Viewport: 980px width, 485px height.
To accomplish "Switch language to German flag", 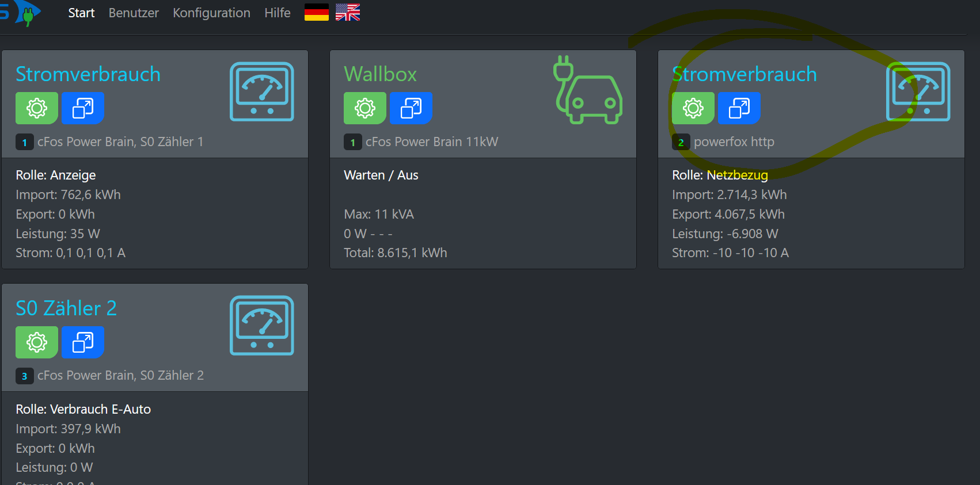I will [317, 12].
